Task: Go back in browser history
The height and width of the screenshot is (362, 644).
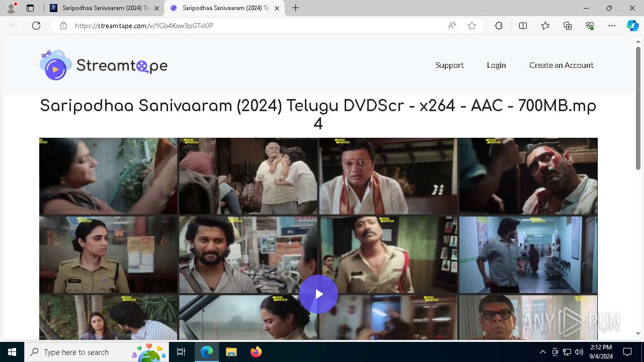Action: coord(14,26)
